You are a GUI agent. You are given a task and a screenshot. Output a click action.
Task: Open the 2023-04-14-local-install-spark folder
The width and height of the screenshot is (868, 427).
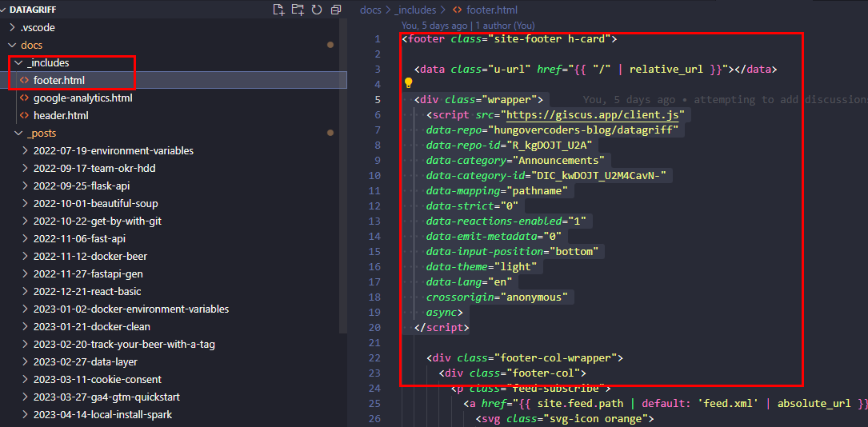point(105,415)
